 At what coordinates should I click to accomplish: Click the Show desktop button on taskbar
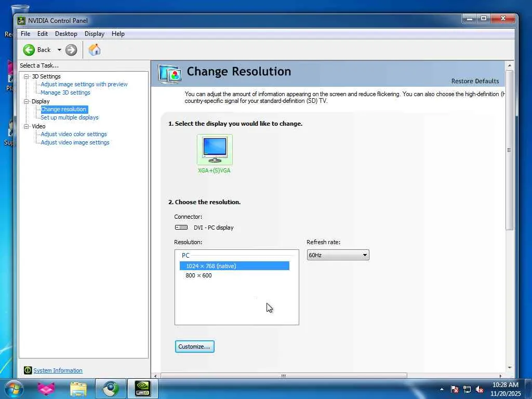528,389
